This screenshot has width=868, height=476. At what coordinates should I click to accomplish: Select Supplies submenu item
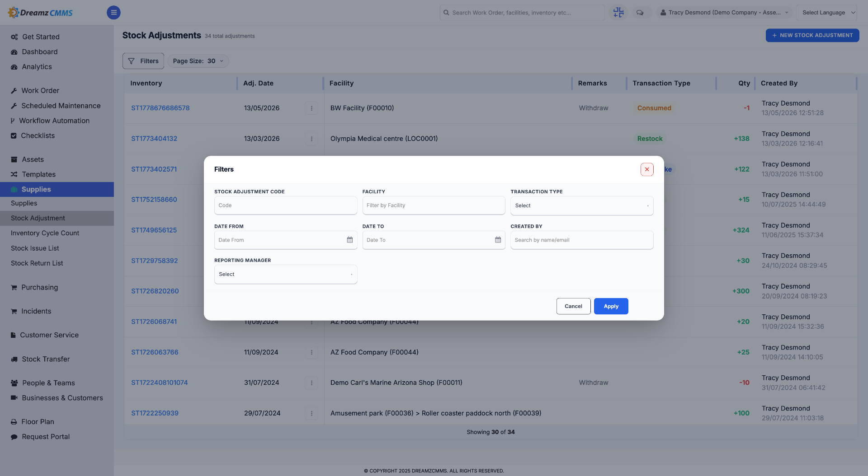(24, 203)
